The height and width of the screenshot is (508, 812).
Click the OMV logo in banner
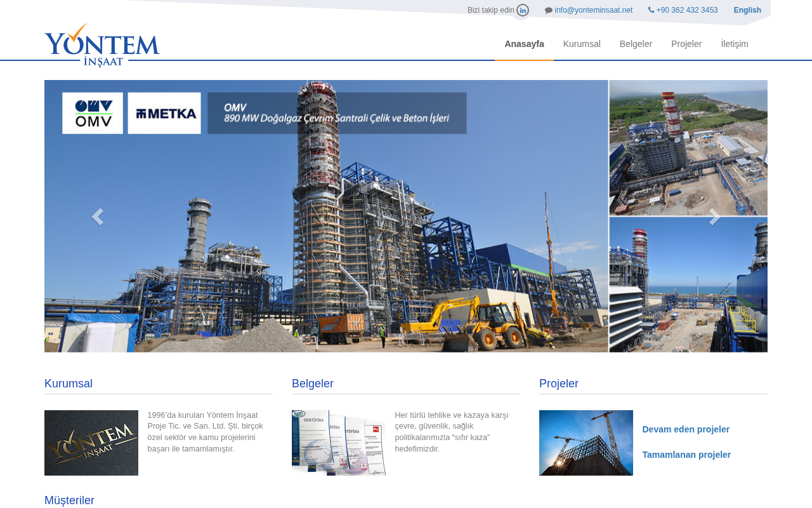pyautogui.click(x=93, y=113)
